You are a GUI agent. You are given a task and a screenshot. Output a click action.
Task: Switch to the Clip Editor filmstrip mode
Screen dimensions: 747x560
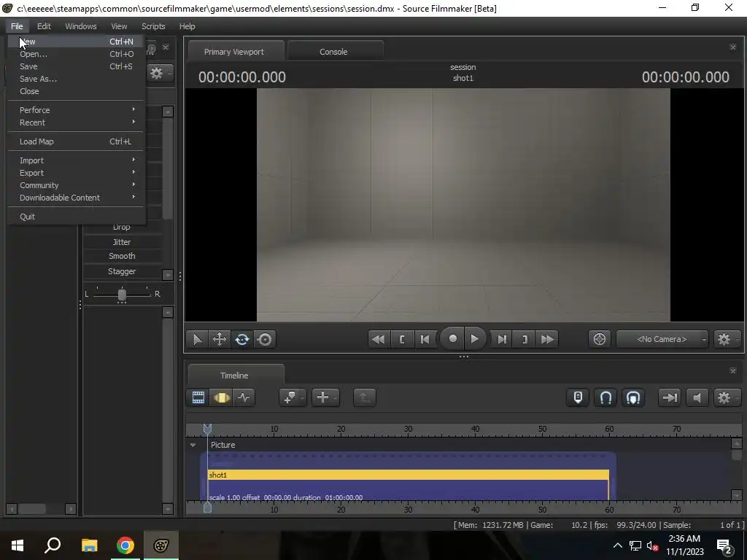coord(198,397)
